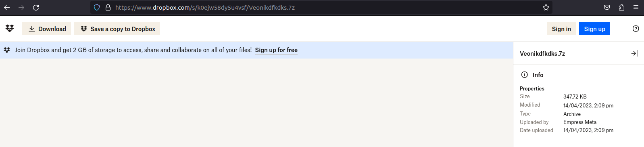Download the Veonikdfkdks.7z file

47,29
